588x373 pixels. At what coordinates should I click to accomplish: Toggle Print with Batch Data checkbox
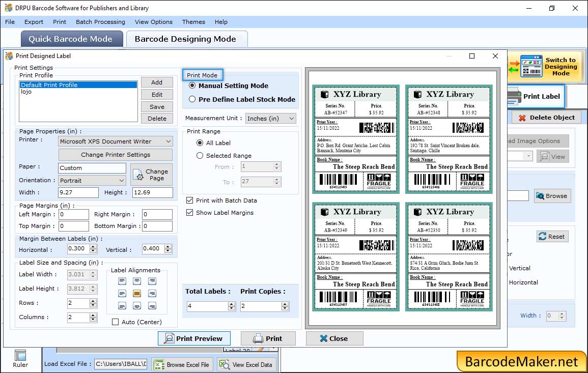coord(190,200)
